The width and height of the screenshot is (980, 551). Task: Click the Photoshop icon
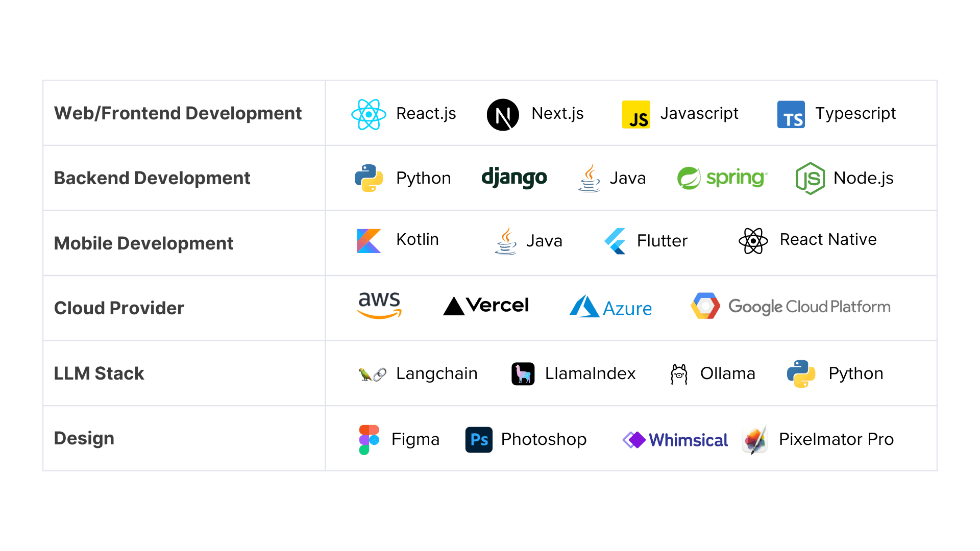point(479,438)
